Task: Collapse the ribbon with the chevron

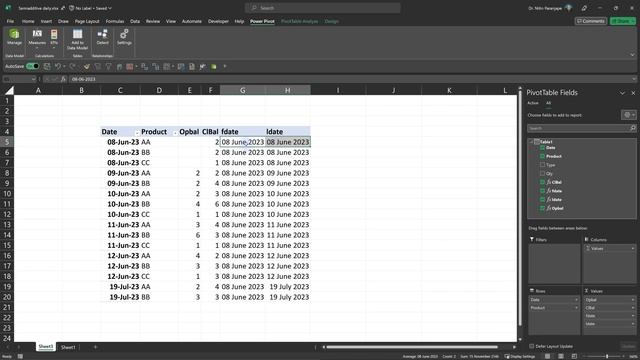Action: pyautogui.click(x=632, y=55)
